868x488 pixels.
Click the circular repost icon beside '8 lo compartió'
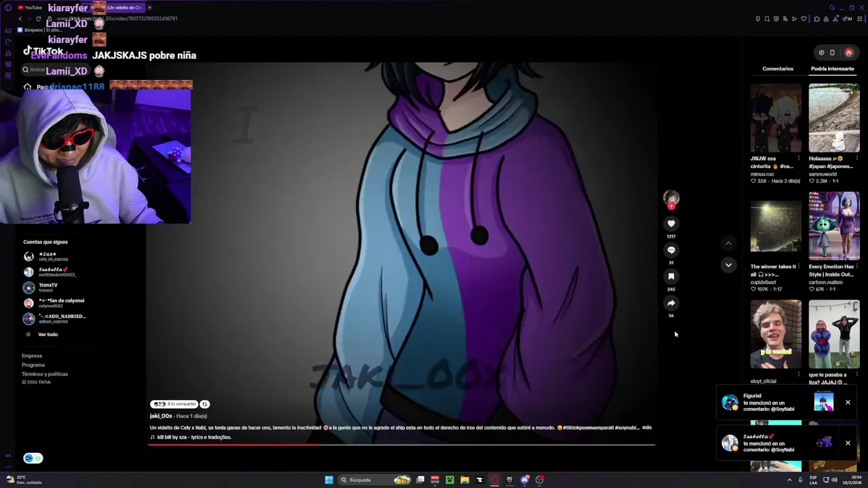coord(204,404)
